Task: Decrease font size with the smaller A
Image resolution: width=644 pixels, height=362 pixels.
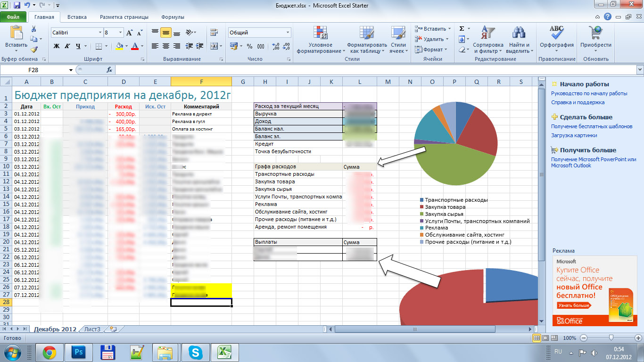Action: tap(140, 33)
